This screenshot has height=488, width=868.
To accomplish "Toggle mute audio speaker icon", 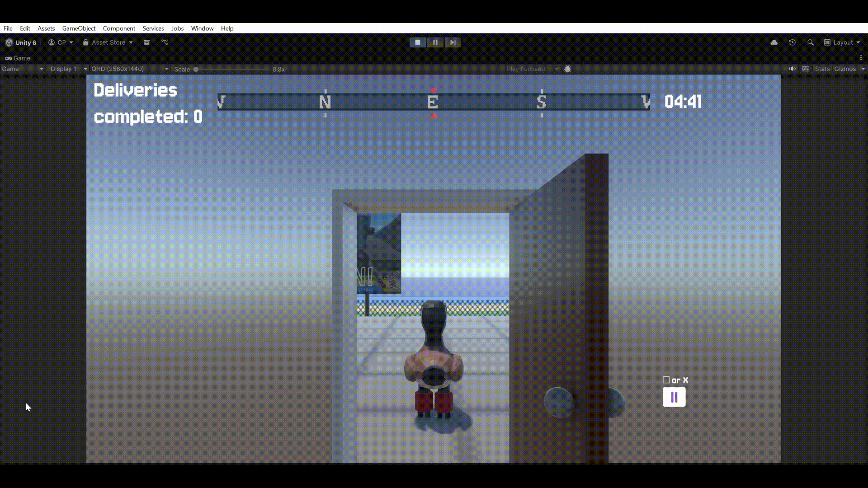I will [x=792, y=69].
